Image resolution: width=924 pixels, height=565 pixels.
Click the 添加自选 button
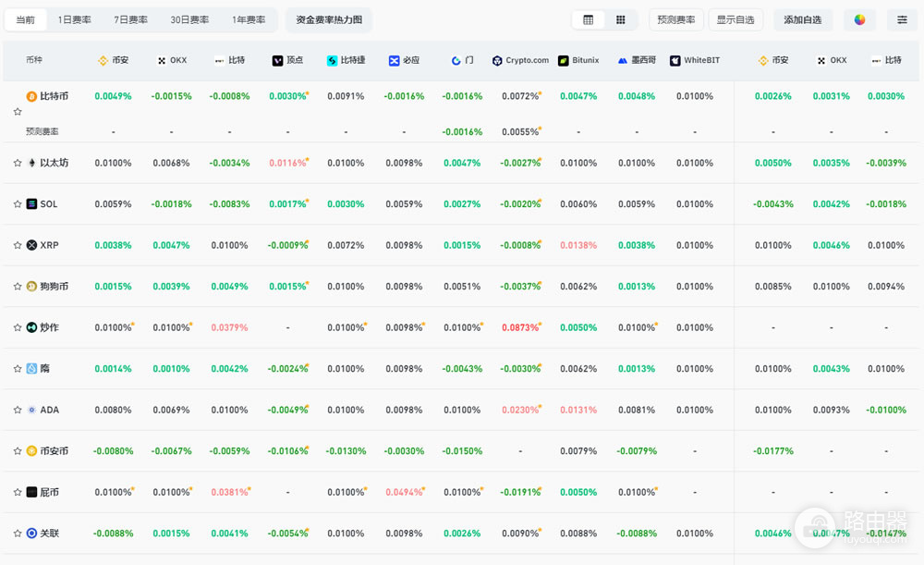(x=803, y=19)
